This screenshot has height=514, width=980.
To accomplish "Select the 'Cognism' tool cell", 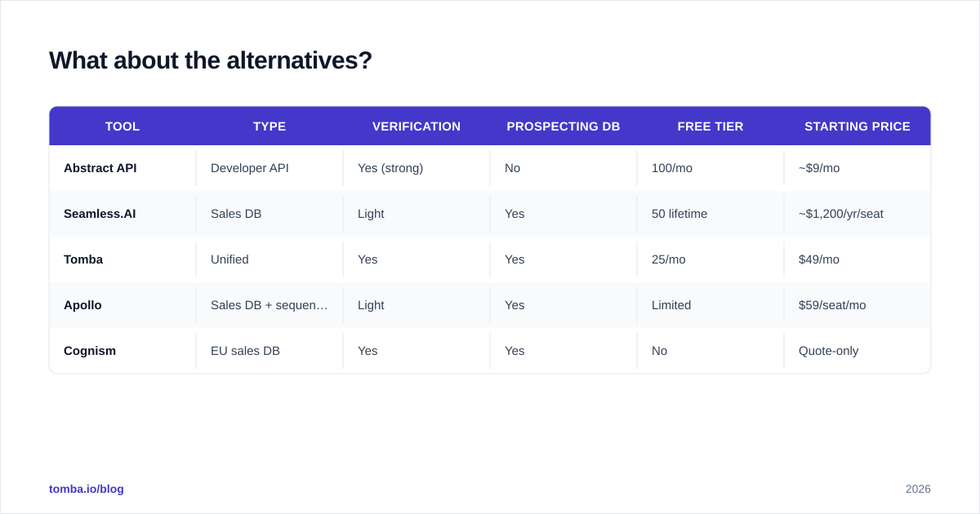I will click(x=122, y=351).
